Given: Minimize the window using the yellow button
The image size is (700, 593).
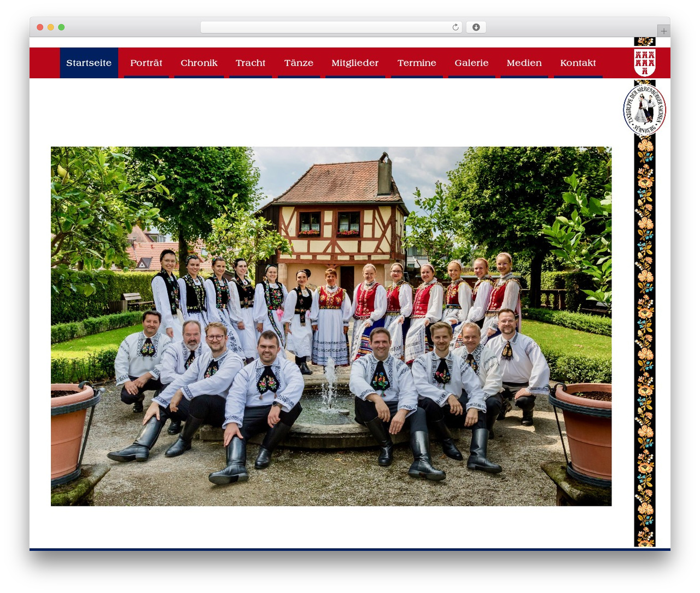Looking at the screenshot, I should [x=51, y=27].
